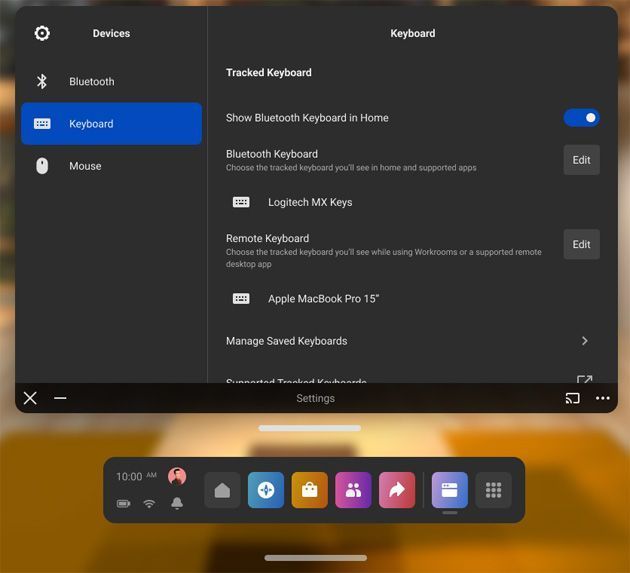Click Edit button for Remote Keyboard
The height and width of the screenshot is (573, 630).
click(x=581, y=244)
